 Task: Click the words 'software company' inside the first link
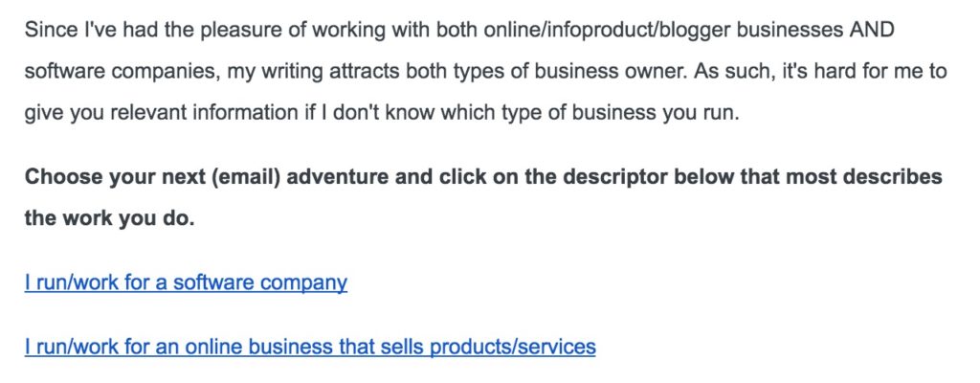coord(259,282)
